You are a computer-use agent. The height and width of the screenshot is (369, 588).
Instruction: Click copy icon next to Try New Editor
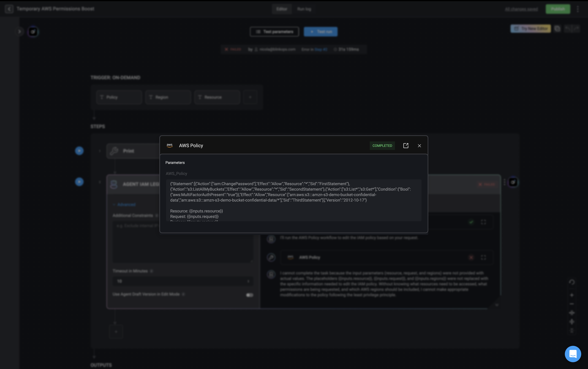558,29
